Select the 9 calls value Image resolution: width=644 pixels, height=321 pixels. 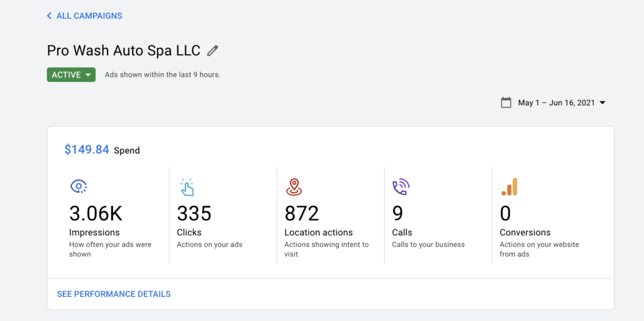397,213
